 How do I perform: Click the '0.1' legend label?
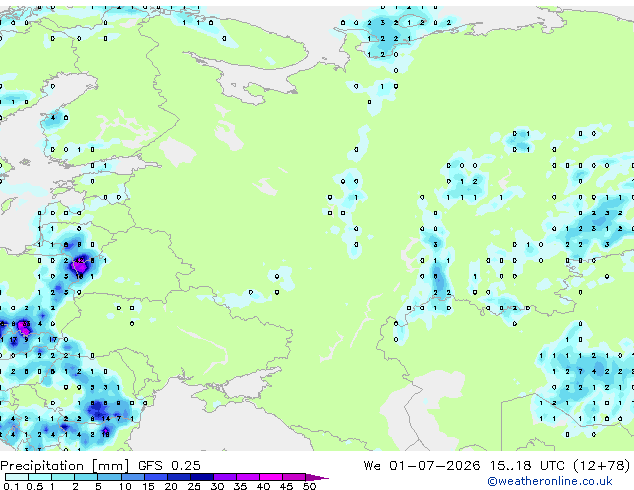(11, 486)
